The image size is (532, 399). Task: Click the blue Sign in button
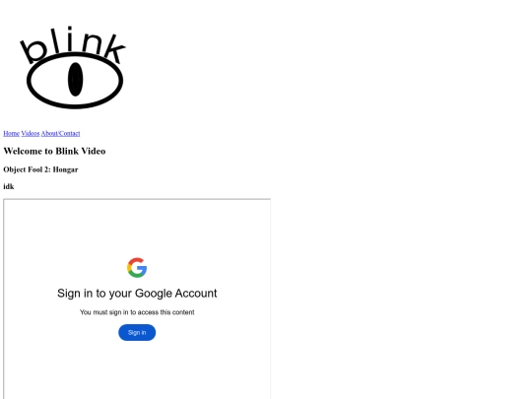pyautogui.click(x=137, y=333)
